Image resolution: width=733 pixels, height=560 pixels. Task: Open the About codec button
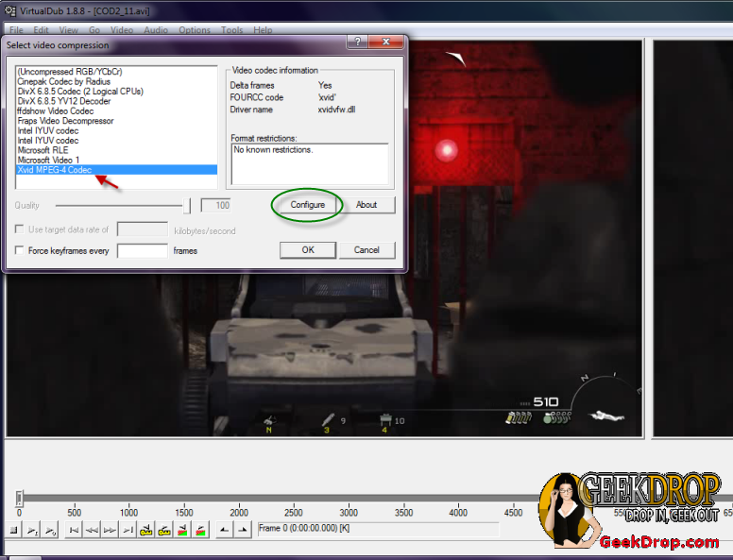pos(366,205)
